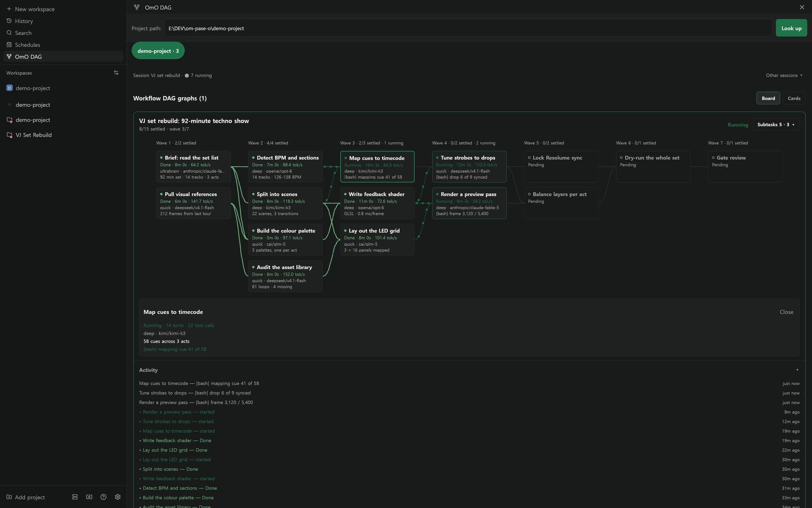The height and width of the screenshot is (508, 812).
Task: Open the Gate review node
Action: (745, 167)
